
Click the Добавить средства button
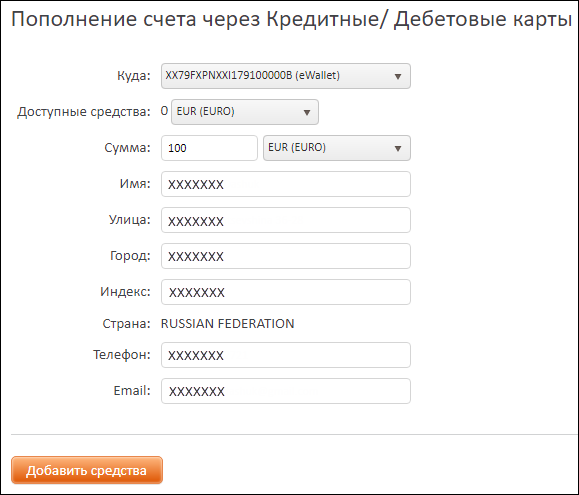click(x=87, y=470)
